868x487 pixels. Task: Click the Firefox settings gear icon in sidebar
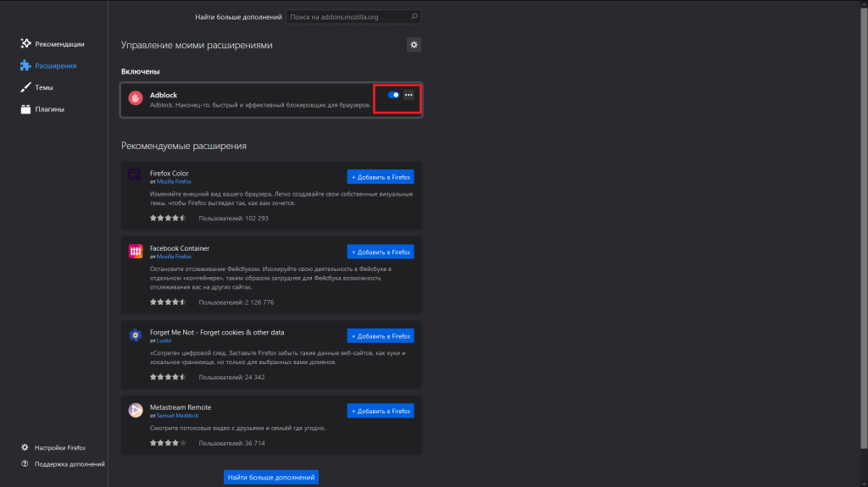pyautogui.click(x=25, y=447)
